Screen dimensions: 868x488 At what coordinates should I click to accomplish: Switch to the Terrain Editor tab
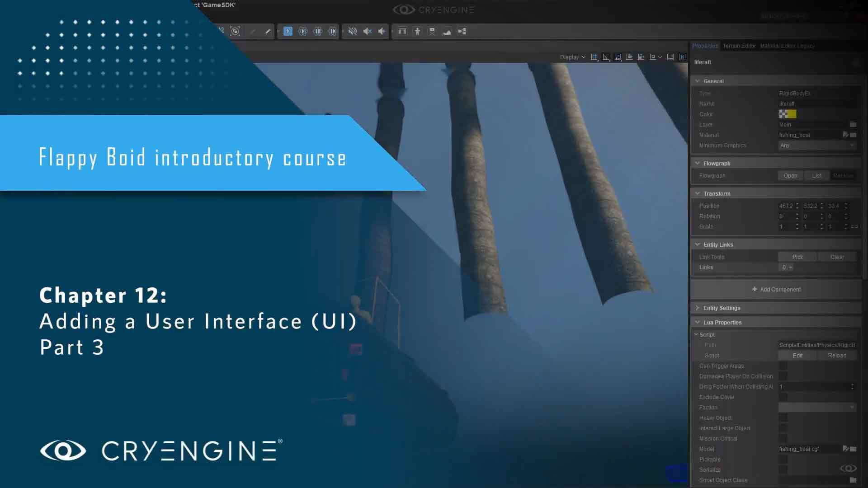click(739, 46)
